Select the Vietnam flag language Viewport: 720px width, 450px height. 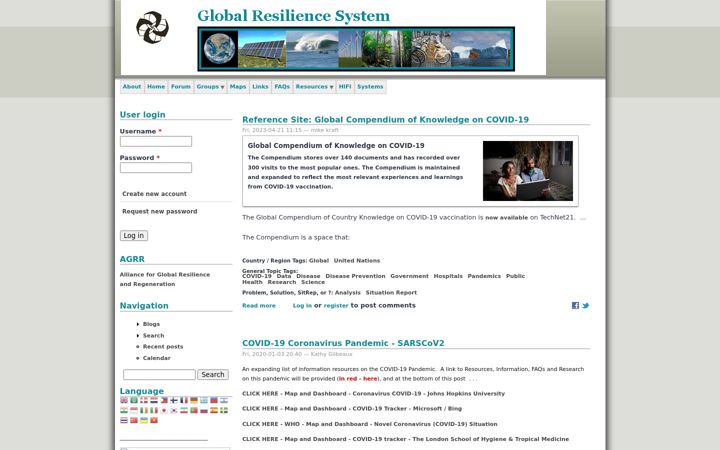click(x=154, y=420)
